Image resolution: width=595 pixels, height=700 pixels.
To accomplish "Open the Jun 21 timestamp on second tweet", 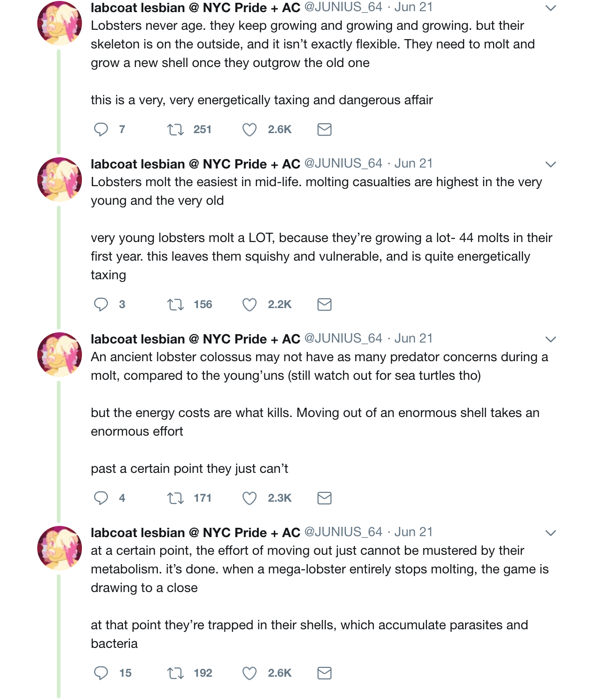I will [413, 163].
